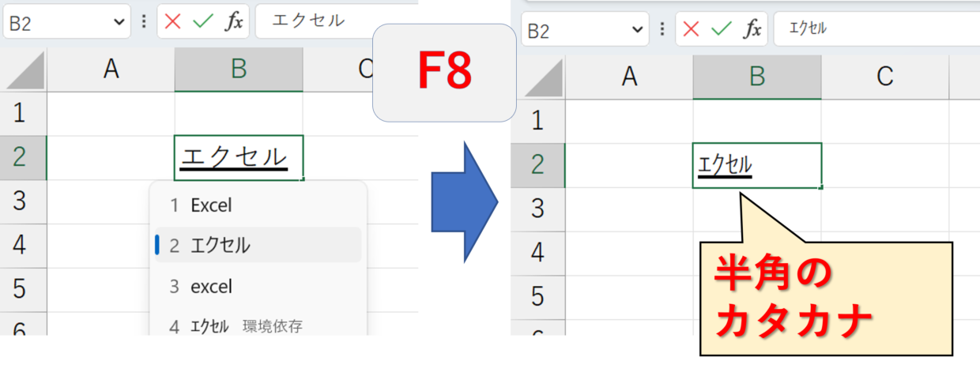Pick the highlighted candidate 2 エクセル
The width and height of the screenshot is (980, 376).
220,246
